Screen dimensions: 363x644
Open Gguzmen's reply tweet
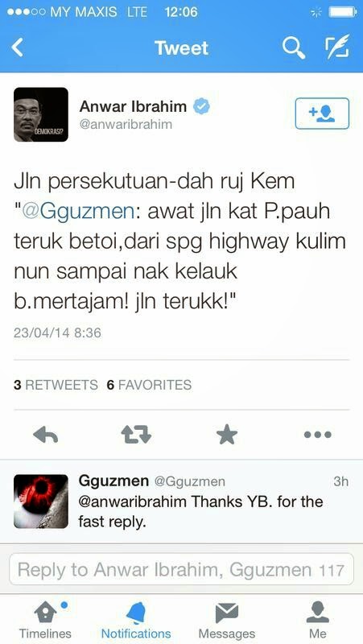182,501
